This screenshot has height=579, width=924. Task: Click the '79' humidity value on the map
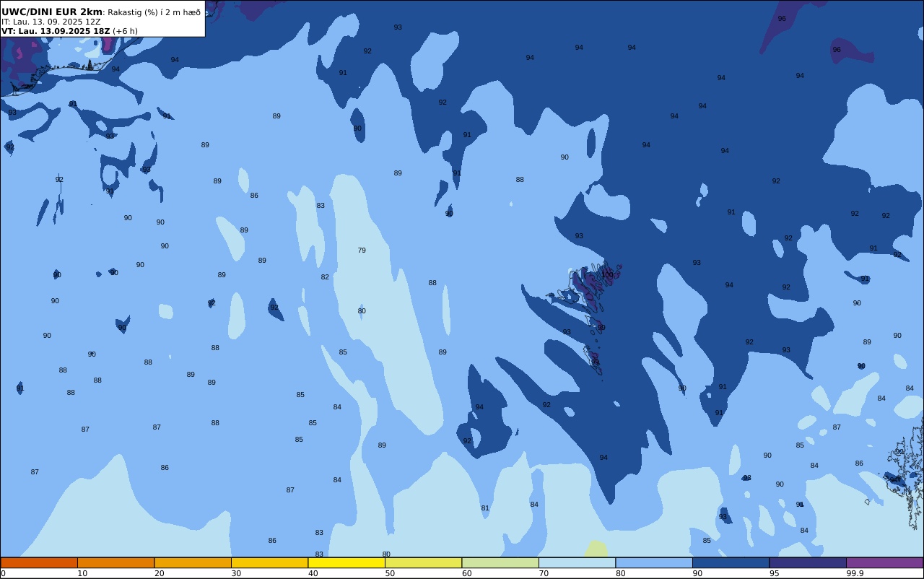(x=362, y=251)
